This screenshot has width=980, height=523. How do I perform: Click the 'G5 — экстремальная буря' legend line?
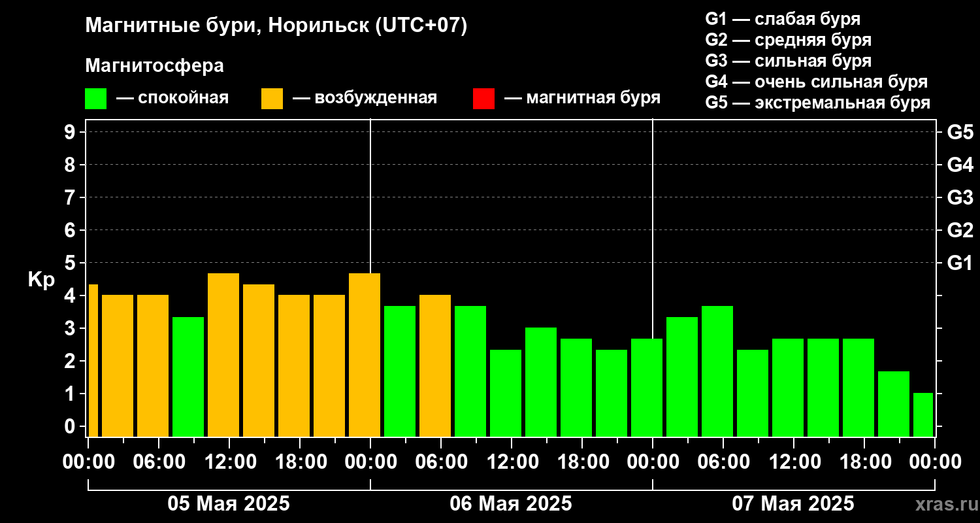[x=817, y=103]
